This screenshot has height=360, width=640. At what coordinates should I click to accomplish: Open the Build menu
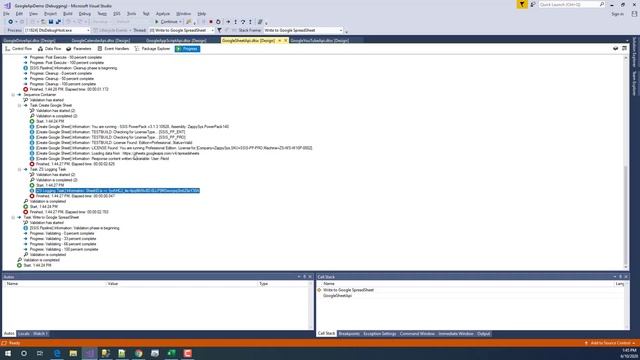[68, 13]
